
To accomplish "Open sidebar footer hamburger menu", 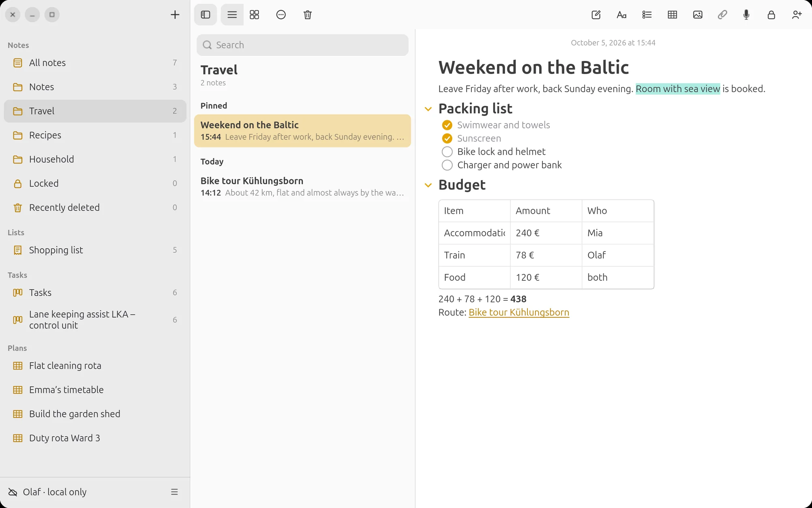I will [x=175, y=492].
